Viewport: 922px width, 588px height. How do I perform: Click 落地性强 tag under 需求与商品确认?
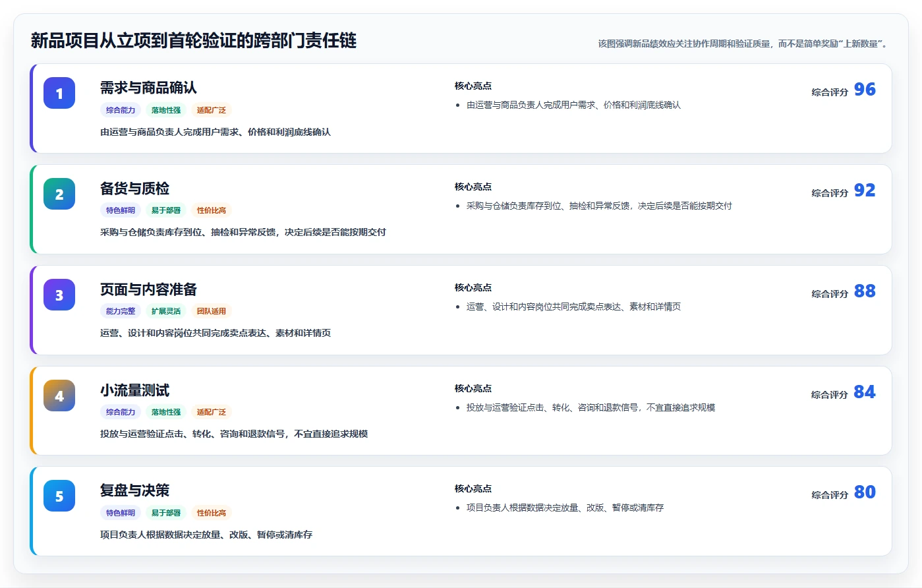pyautogui.click(x=166, y=110)
